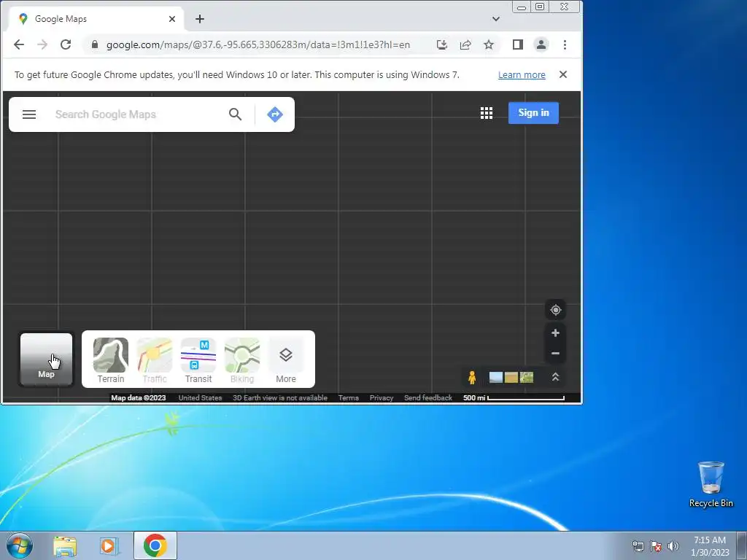Go back with the browser back arrow
The width and height of the screenshot is (747, 560).
pos(19,44)
